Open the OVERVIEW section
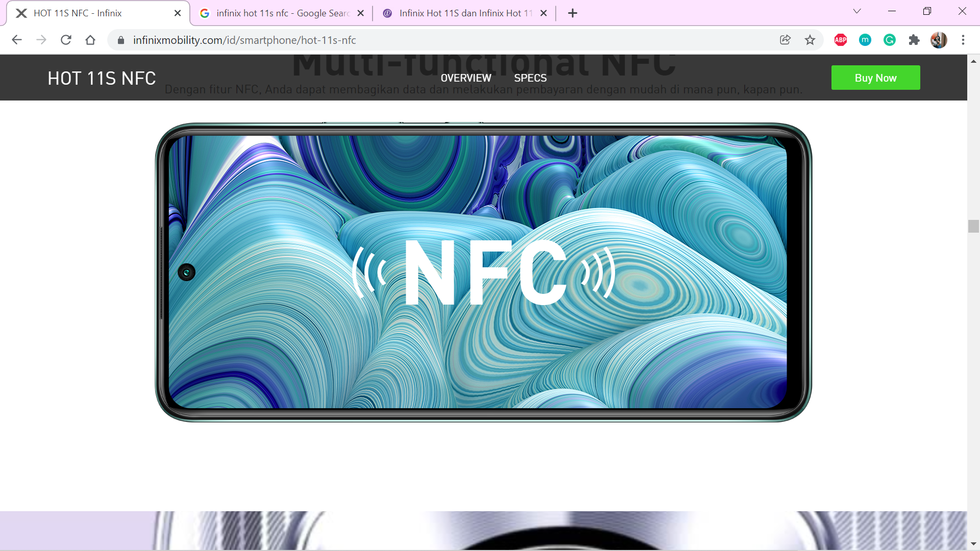 point(466,78)
